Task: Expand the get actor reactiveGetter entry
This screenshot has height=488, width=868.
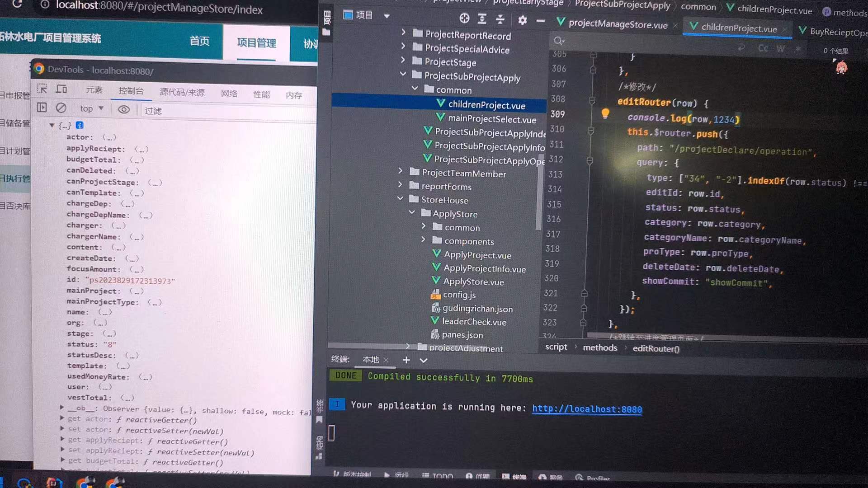Action: (62, 418)
